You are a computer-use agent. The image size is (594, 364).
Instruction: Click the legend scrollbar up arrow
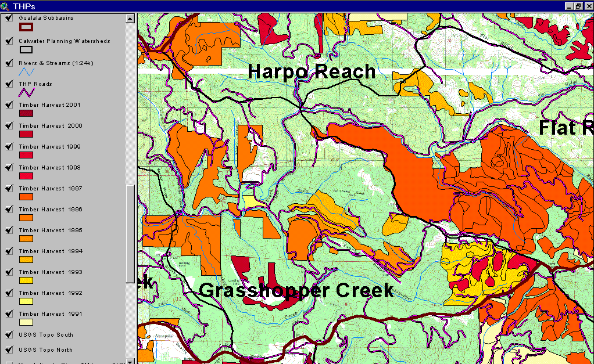pyautogui.click(x=130, y=18)
